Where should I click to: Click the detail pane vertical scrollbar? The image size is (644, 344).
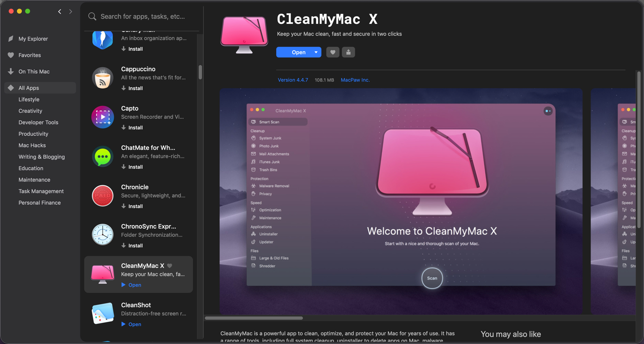tap(639, 150)
